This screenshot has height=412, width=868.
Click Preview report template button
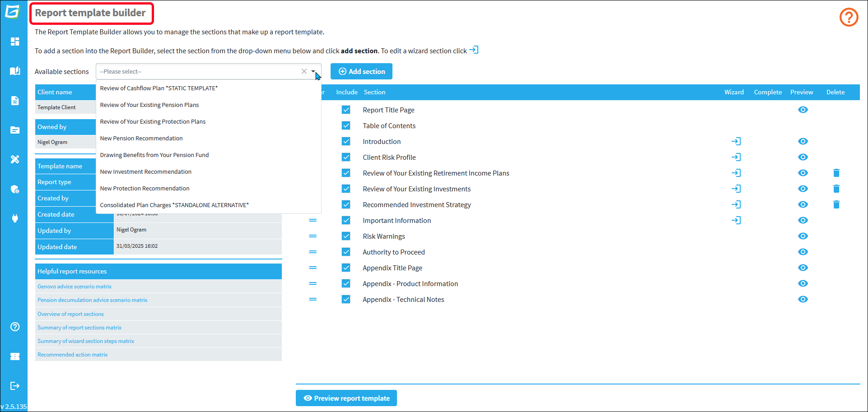(346, 398)
